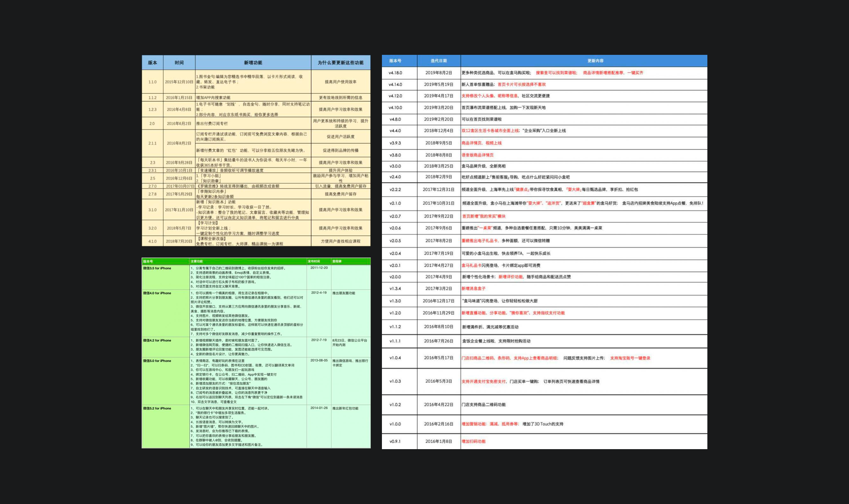The height and width of the screenshot is (504, 849).
Task: Select version '3.1.0' in yellow table
Action: pos(152,210)
